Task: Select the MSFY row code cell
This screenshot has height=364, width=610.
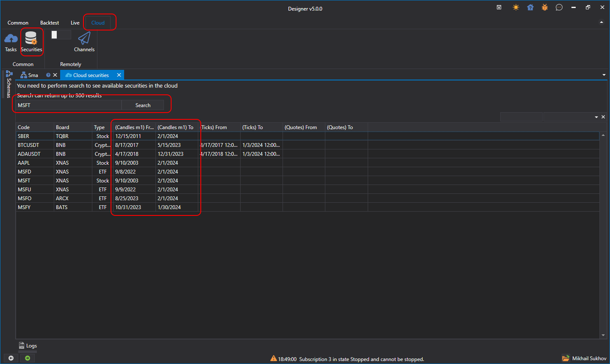Action: click(x=35, y=207)
